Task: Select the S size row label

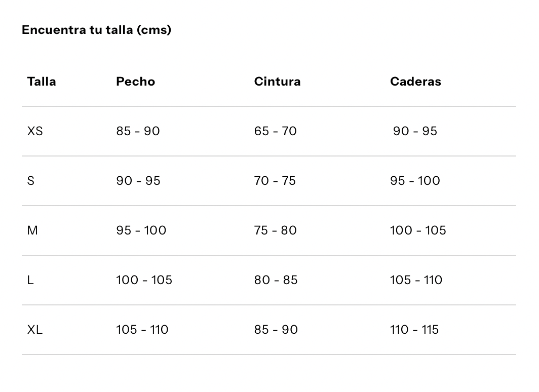Action: [x=31, y=181]
